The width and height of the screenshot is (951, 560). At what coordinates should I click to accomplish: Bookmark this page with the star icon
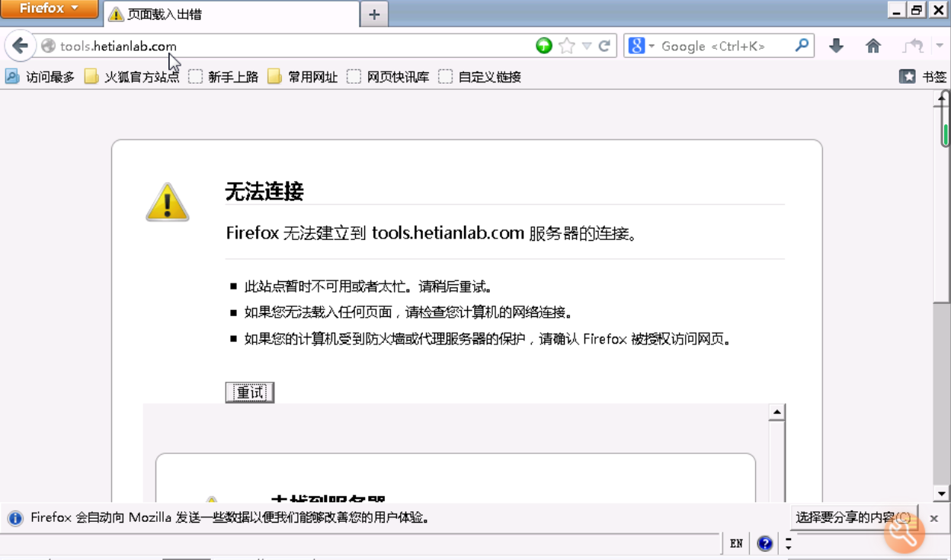coord(566,46)
